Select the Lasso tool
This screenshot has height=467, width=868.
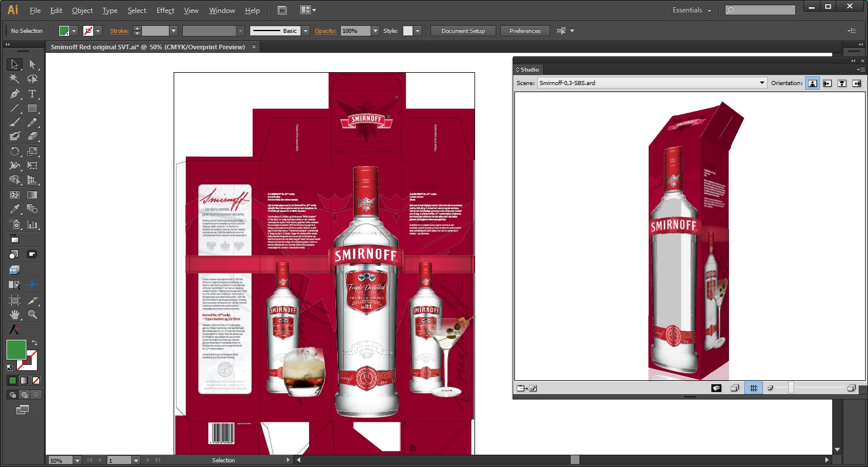pyautogui.click(x=32, y=79)
